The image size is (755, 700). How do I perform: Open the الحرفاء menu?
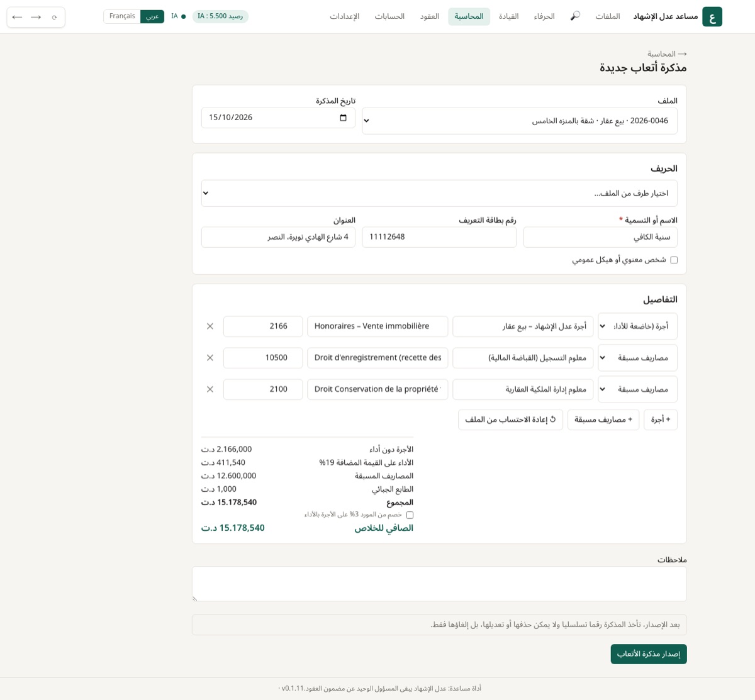544,16
